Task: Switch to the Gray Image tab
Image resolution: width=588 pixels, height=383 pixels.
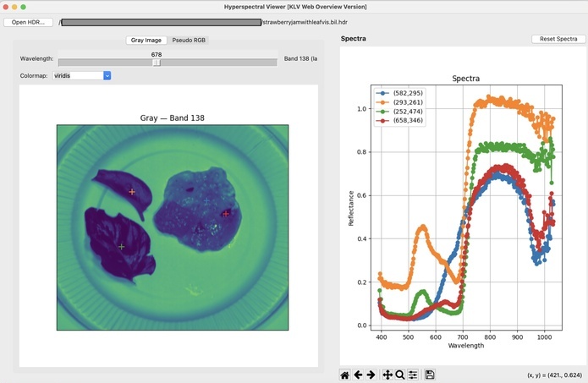Action: pos(146,40)
